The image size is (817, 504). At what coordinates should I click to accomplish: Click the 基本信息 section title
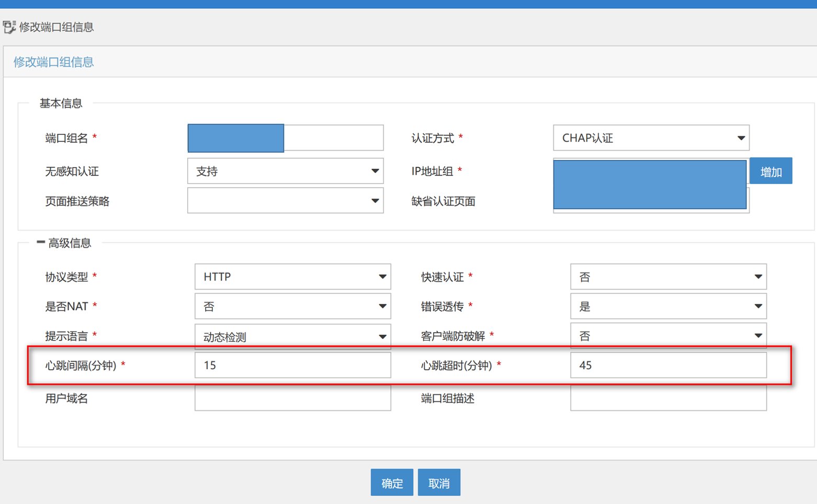pos(61,104)
